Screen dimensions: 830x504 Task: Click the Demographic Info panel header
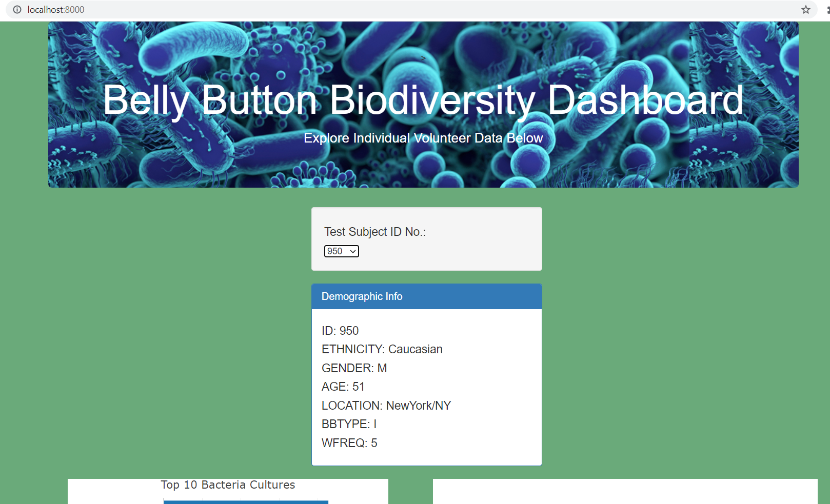362,296
